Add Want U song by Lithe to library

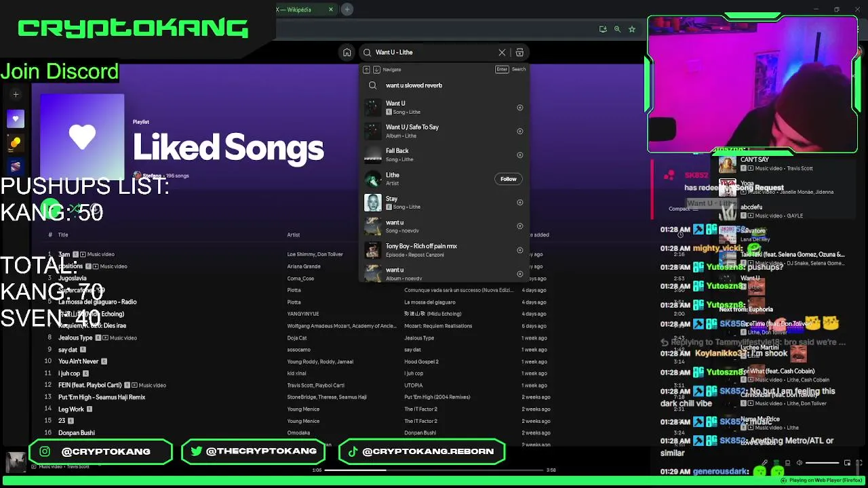click(520, 108)
